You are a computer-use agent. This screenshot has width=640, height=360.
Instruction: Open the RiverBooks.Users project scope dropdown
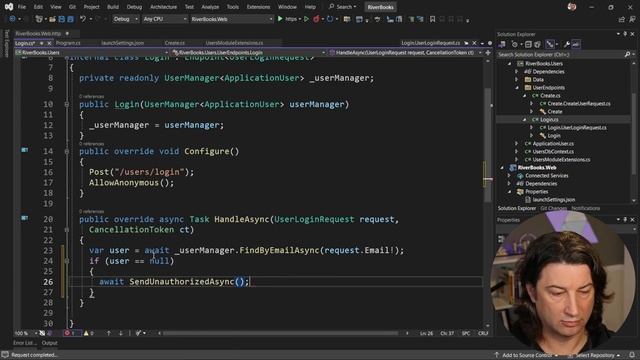tap(91, 53)
